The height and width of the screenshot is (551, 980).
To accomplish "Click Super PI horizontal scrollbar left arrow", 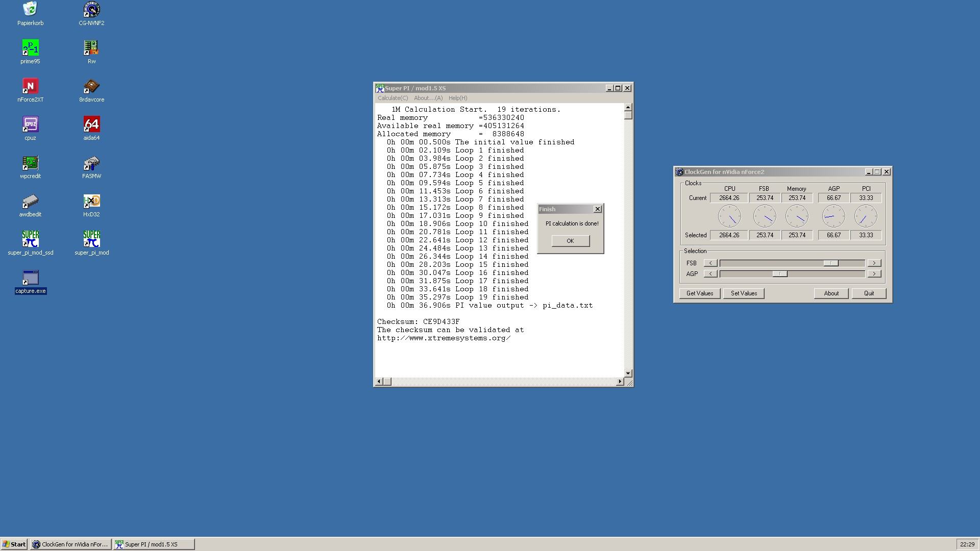I will pos(379,382).
